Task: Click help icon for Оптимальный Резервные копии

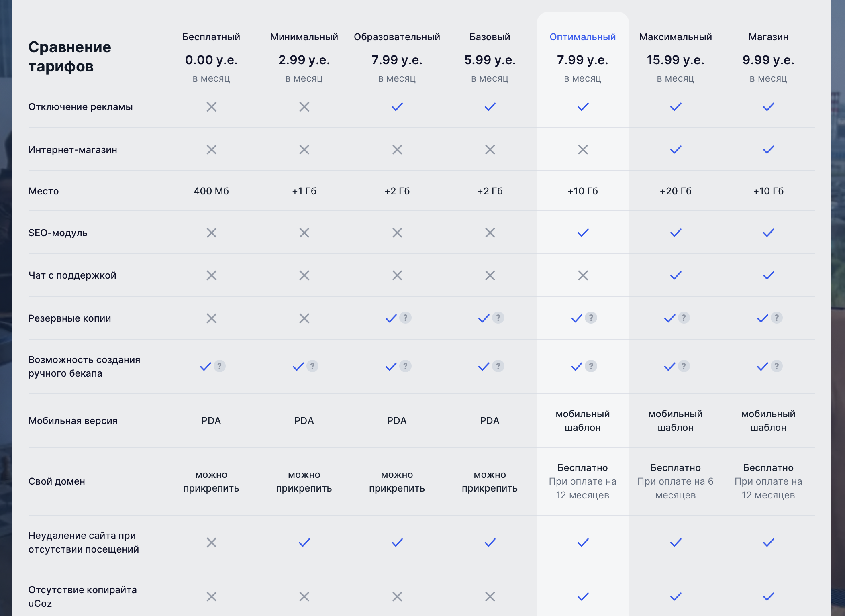Action: [591, 318]
